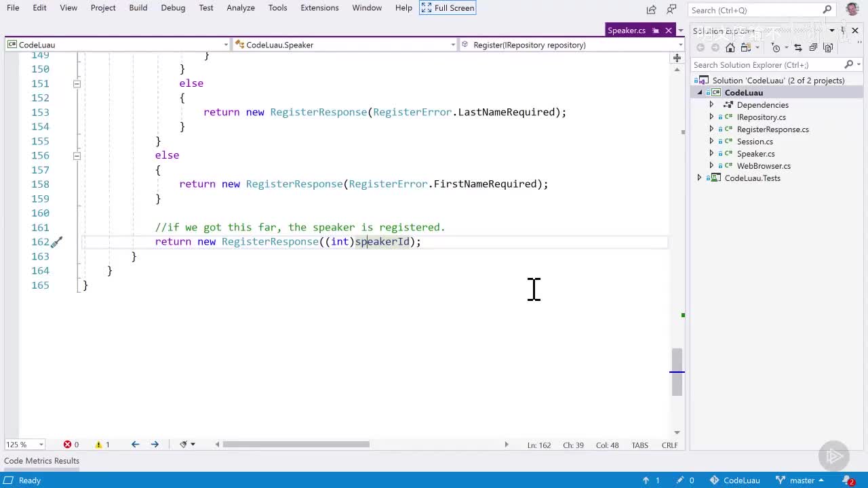Click the CodeLuau repository in status bar
868x488 pixels.
coord(735,480)
